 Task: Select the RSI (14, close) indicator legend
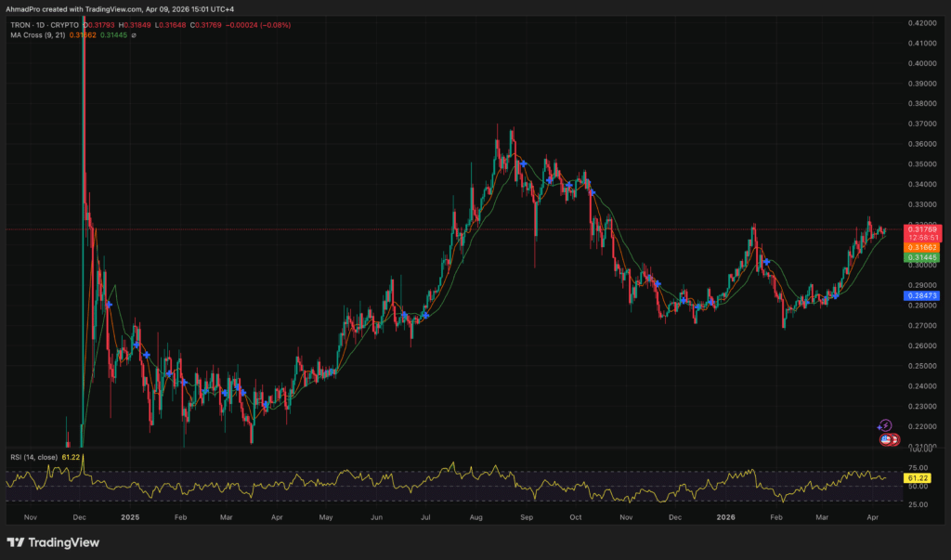34,457
